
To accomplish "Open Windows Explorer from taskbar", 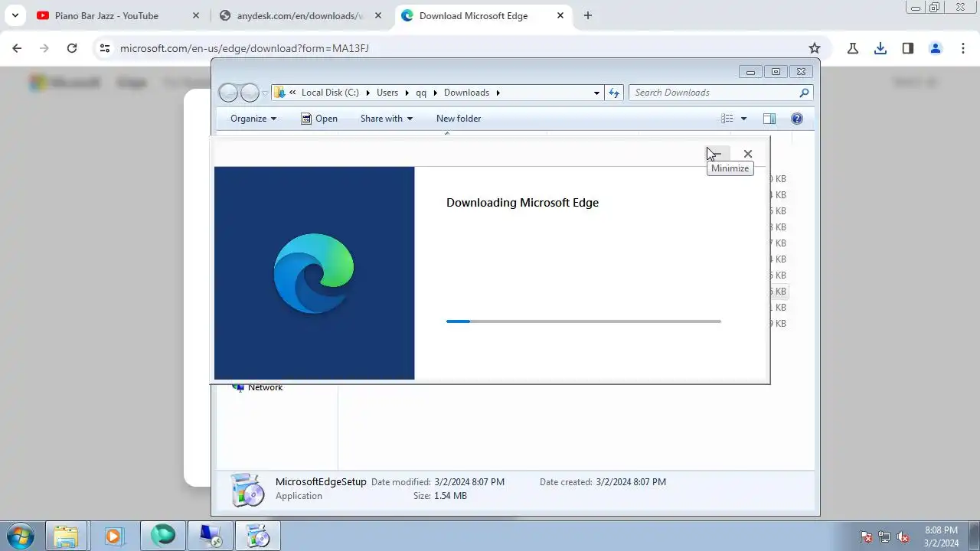I will click(67, 536).
